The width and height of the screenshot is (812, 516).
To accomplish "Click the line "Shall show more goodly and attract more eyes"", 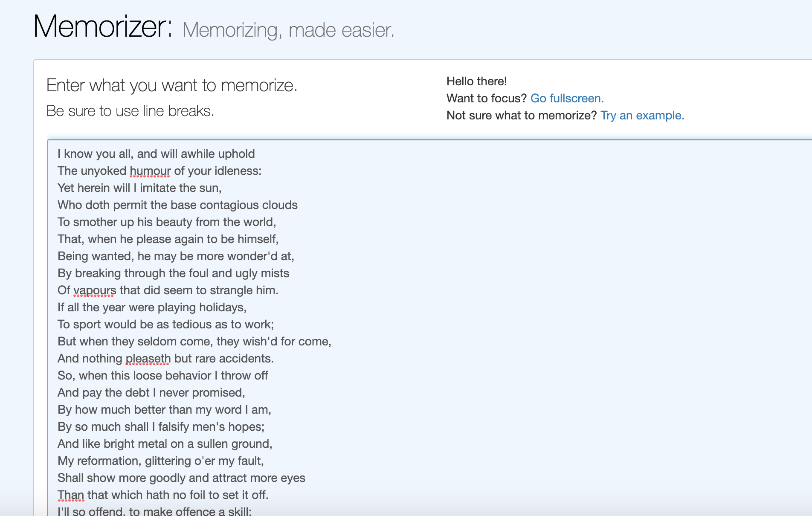I will tap(182, 478).
